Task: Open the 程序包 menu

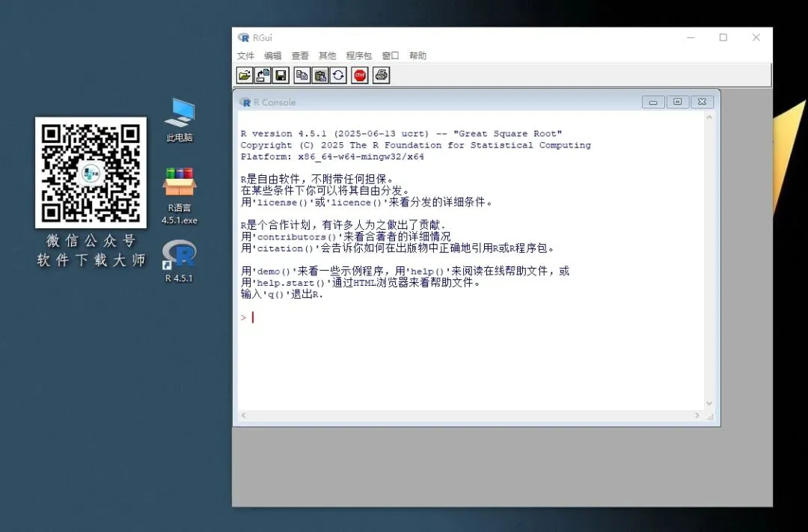Action: [358, 55]
